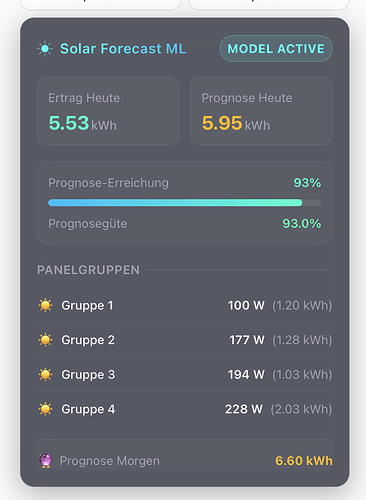Click the 93% Prognose-Erreichung value
Screen dimensions: 366x500
click(x=307, y=183)
